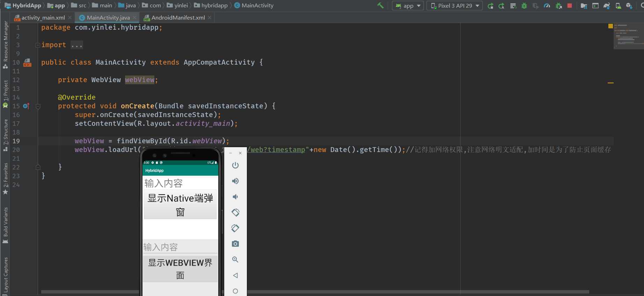644x296 pixels.
Task: Open the Build Variants tool window
Action: point(5,225)
